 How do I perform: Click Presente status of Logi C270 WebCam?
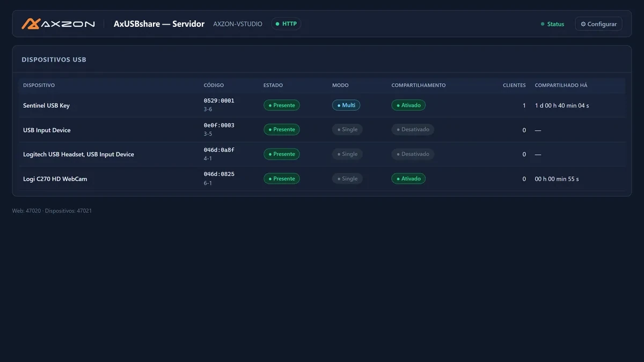(282, 179)
